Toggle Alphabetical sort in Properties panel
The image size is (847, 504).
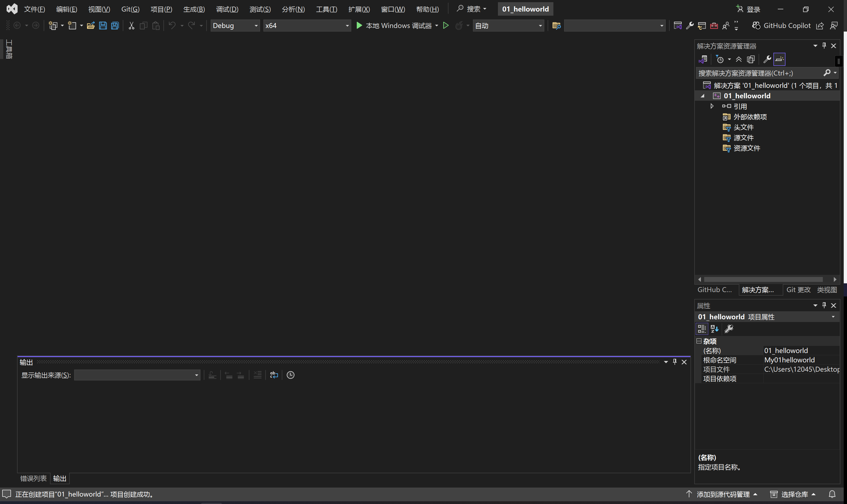[715, 329]
